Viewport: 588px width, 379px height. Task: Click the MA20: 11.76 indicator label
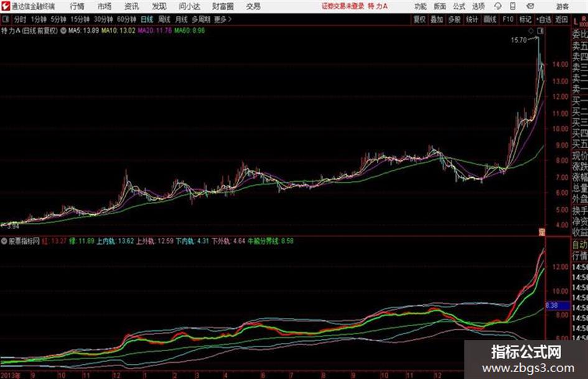[155, 30]
